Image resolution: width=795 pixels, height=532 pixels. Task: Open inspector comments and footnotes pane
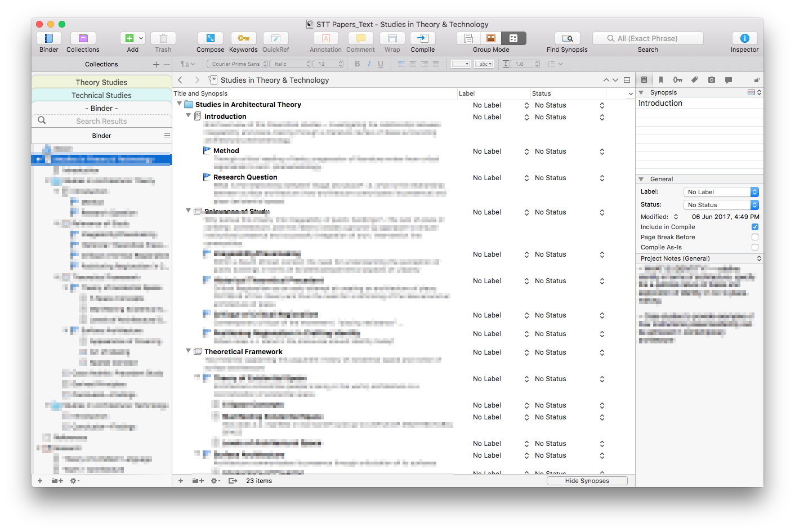729,80
